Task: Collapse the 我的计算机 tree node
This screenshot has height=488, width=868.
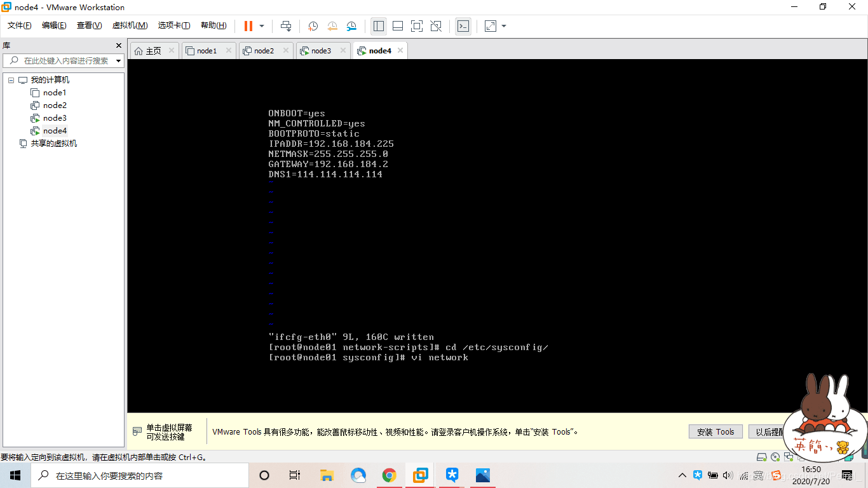Action: pyautogui.click(x=11, y=80)
